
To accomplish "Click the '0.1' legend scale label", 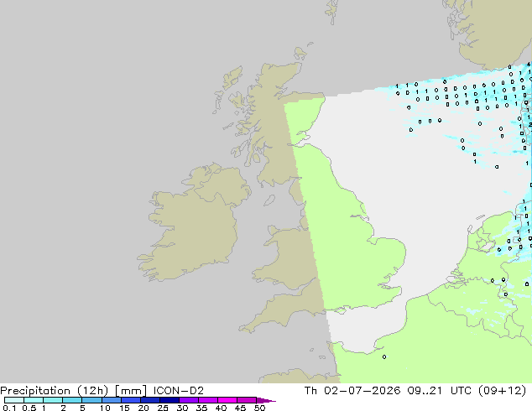I will pyautogui.click(x=9, y=408).
